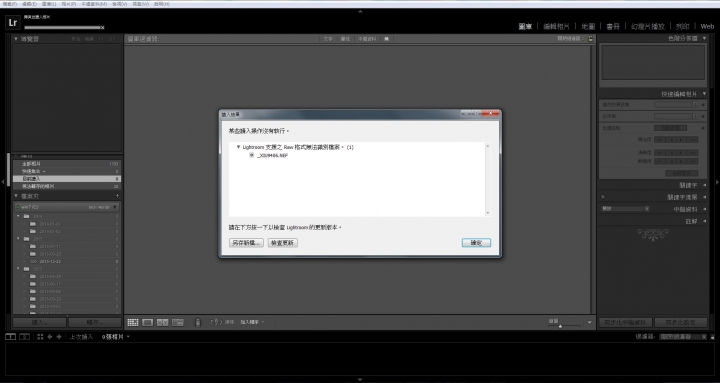Click 另存新檔... button in dialog

(x=246, y=242)
